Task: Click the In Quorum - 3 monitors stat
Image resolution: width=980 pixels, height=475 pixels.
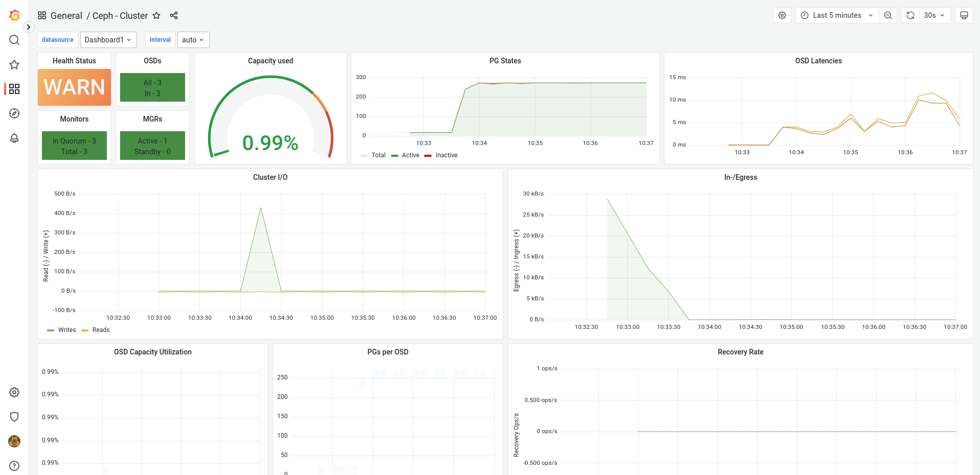Action: 74,141
